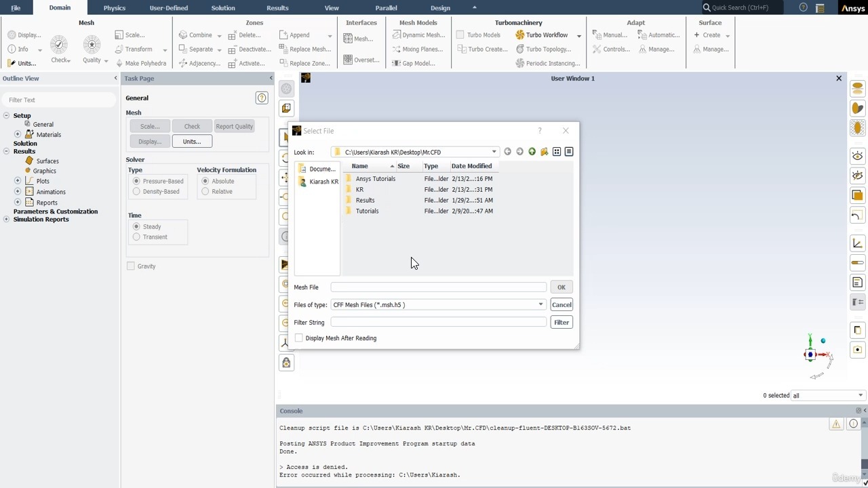868x488 pixels.
Task: Click the axes triad icon in right toolbar
Action: 858,243
